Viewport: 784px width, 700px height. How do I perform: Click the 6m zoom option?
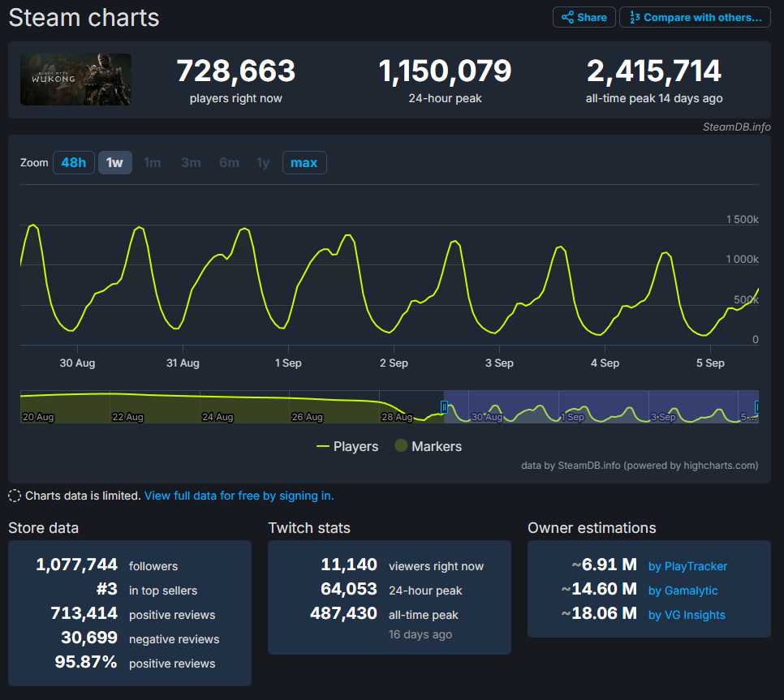(x=229, y=162)
